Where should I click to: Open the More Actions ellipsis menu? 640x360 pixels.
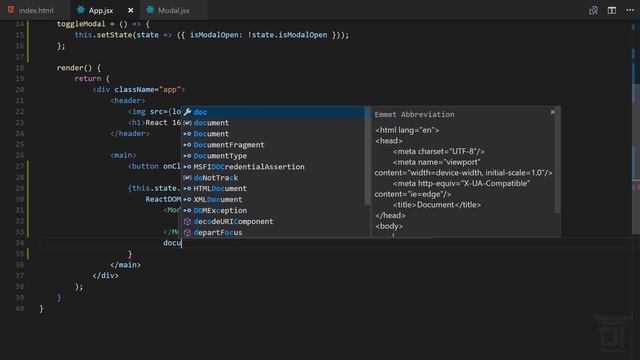[x=630, y=10]
